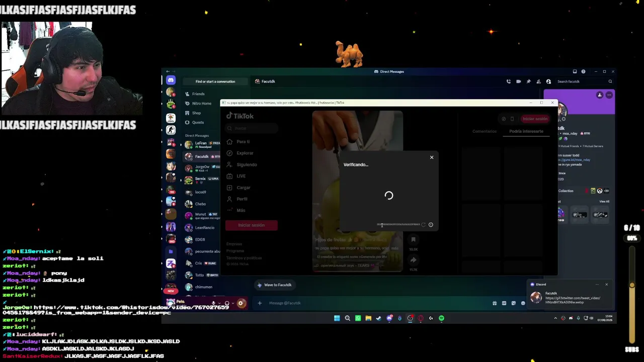Image resolution: width=644 pixels, height=362 pixels.
Task: Close the Discord notification toast
Action: click(x=606, y=285)
